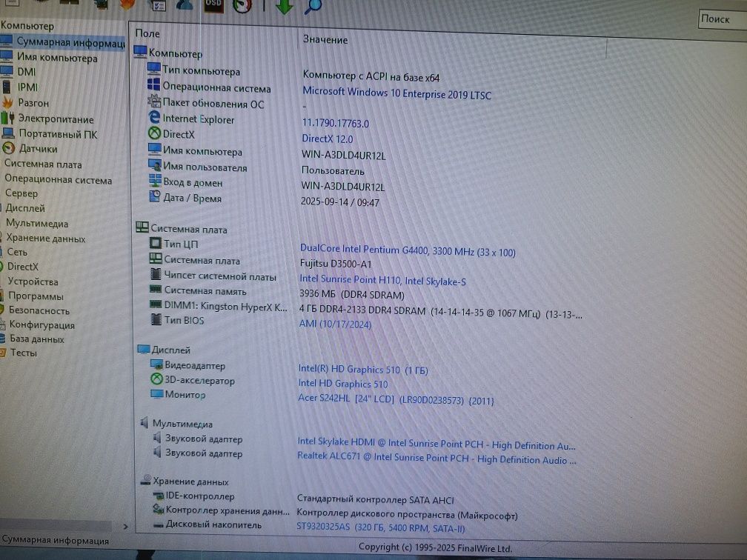Click the Windows icon beside Операционная система
This screenshot has width=747, height=560.
(x=153, y=85)
